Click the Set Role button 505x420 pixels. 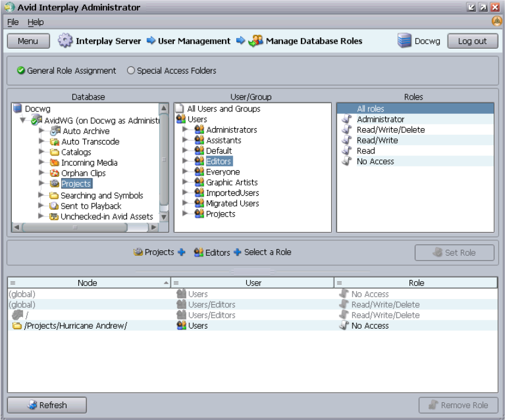[x=455, y=253]
